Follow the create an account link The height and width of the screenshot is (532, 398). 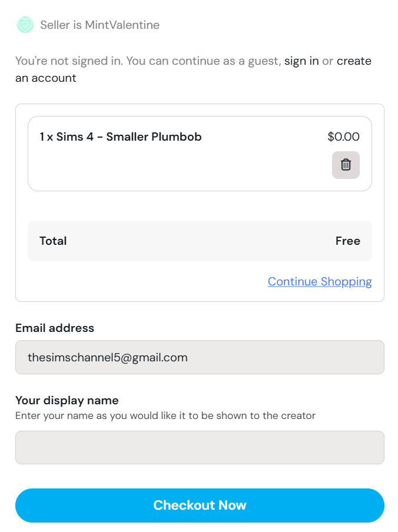tap(353, 61)
